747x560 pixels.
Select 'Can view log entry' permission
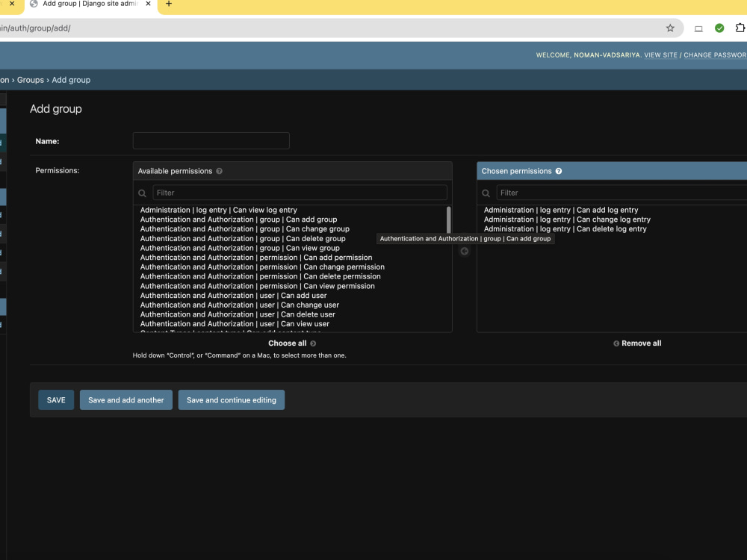pyautogui.click(x=219, y=210)
